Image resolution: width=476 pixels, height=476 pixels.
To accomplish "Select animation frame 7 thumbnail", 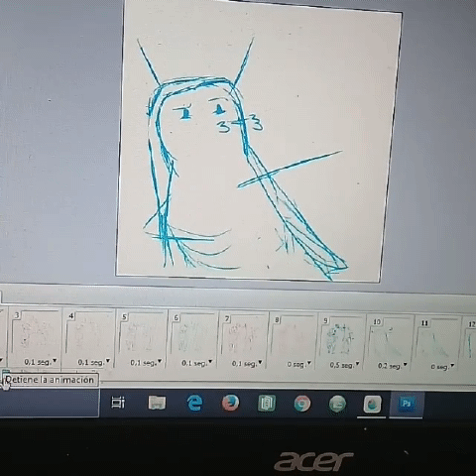I will pos(245,335).
